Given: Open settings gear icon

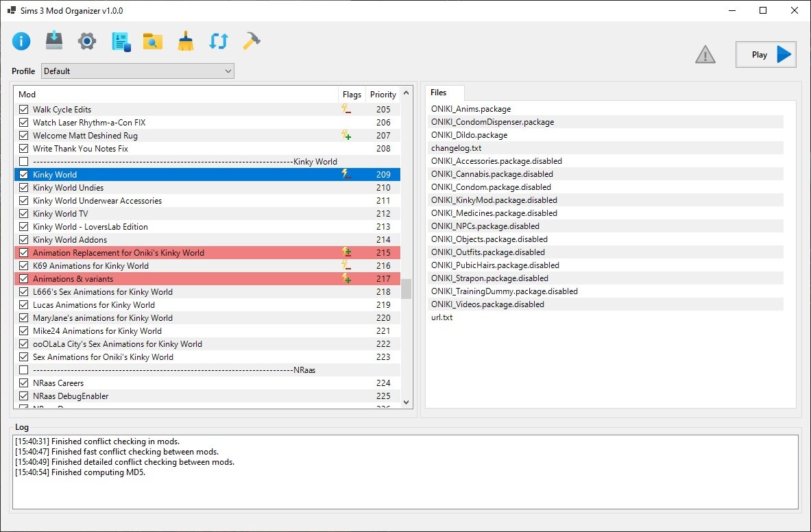Looking at the screenshot, I should [87, 41].
